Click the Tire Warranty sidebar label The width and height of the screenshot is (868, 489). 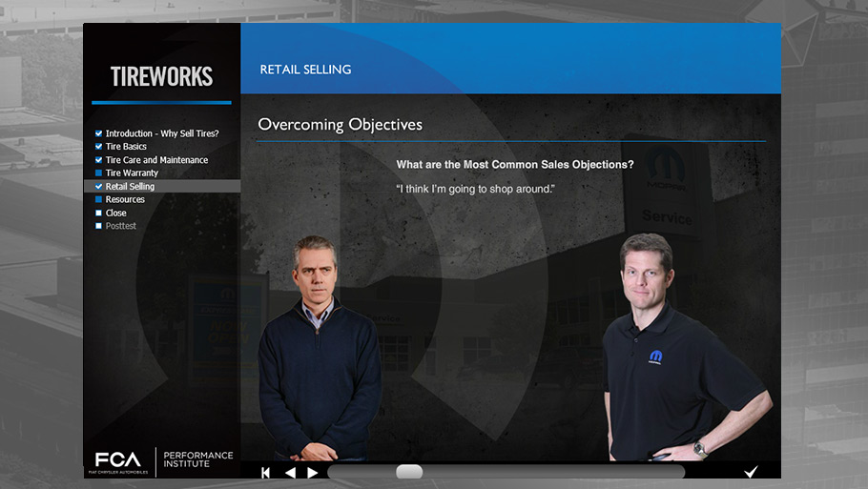[132, 173]
